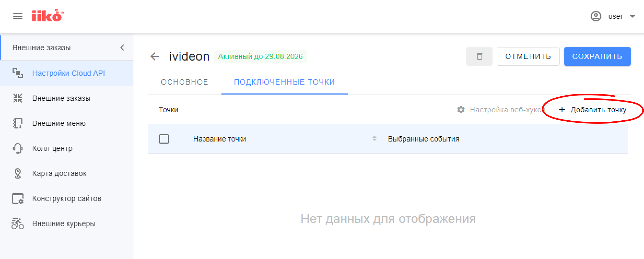Click the Настройки Cloud API icon
This screenshot has width=644, height=259.
click(18, 73)
